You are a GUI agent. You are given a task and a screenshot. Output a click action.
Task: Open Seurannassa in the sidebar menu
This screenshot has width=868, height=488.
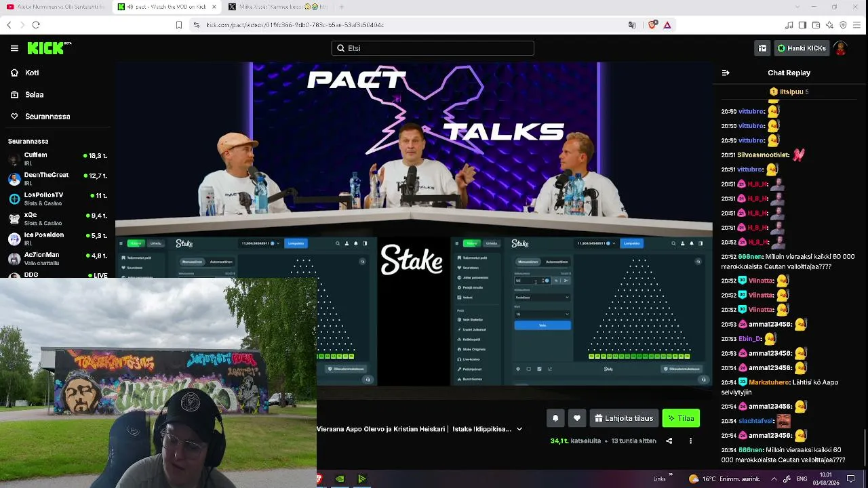click(47, 116)
